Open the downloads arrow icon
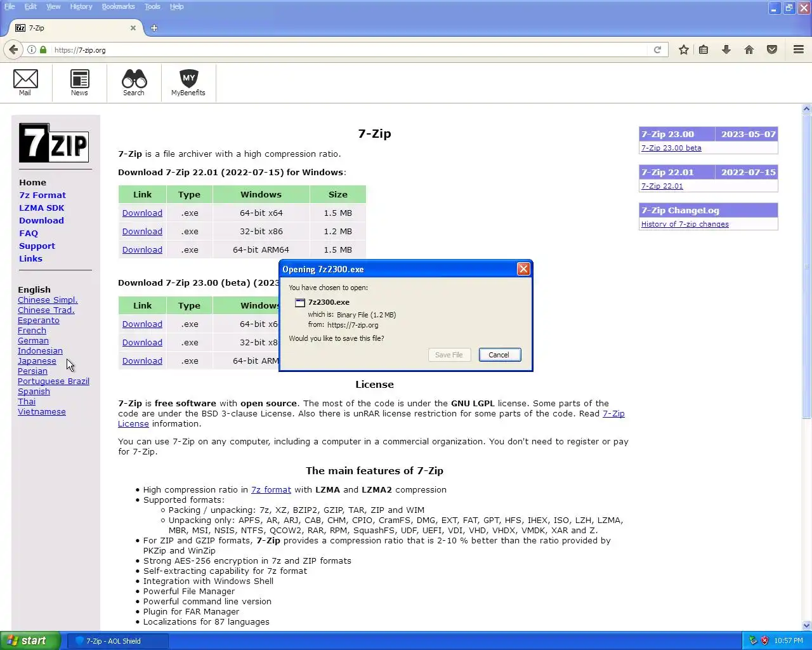 [x=726, y=50]
